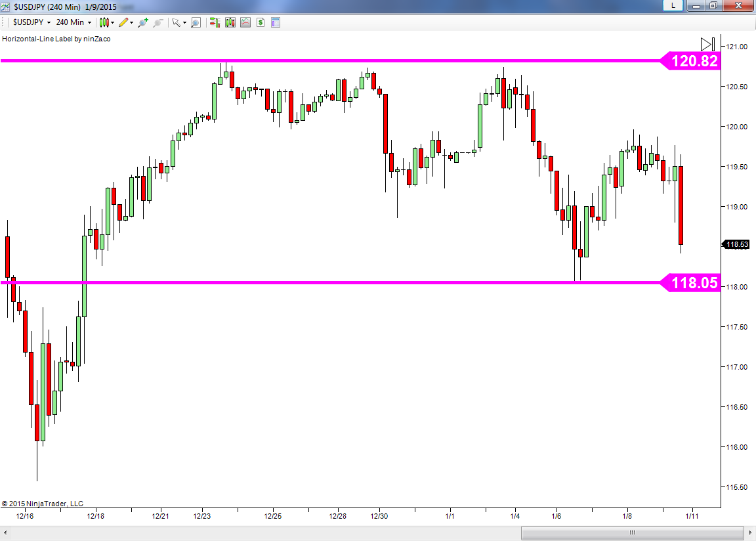Click the 12/23 date axis label
This screenshot has width=756, height=541.
[x=202, y=516]
